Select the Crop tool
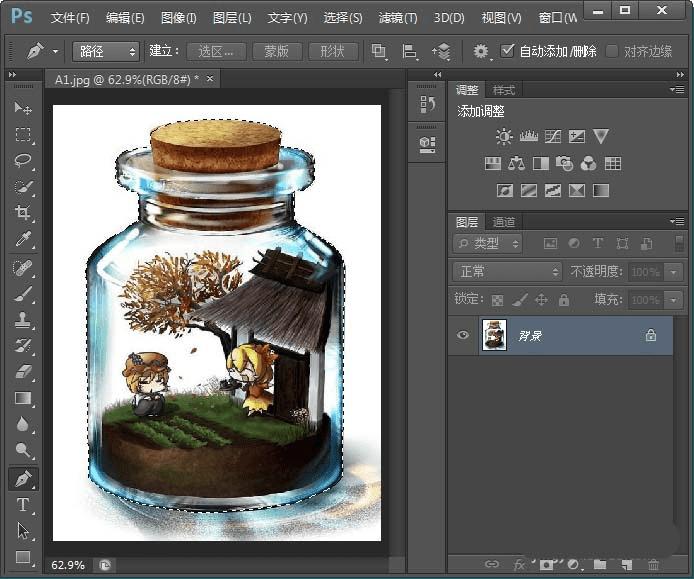The height and width of the screenshot is (579, 694). click(23, 213)
